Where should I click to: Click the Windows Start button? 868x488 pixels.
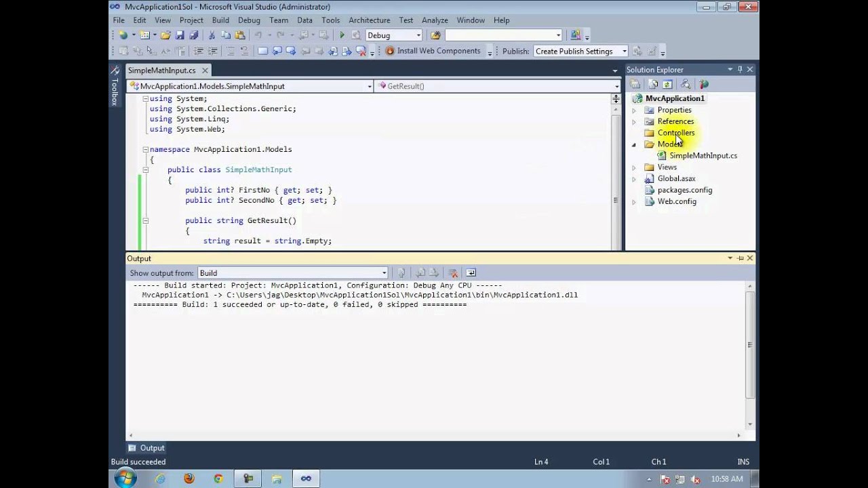pos(124,479)
